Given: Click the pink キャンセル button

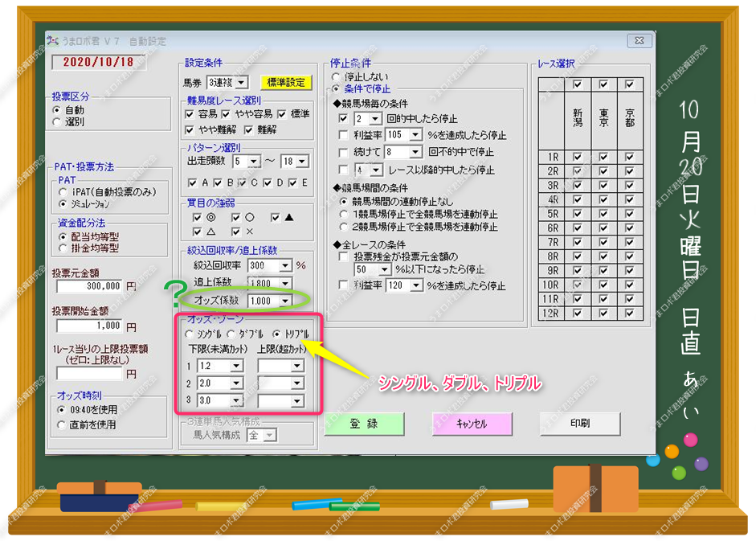Looking at the screenshot, I should (x=472, y=424).
